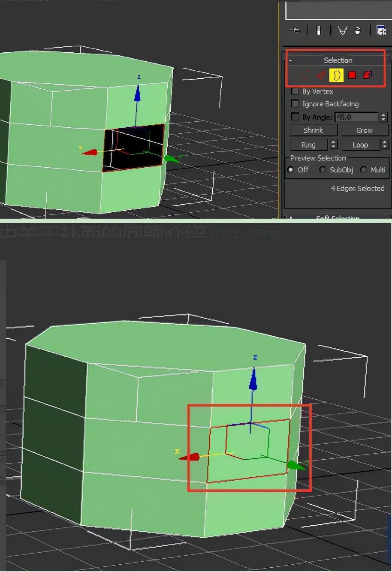Click Remove Modifier trash icon
Image resolution: width=392 pixels, height=572 pixels.
pos(358,30)
